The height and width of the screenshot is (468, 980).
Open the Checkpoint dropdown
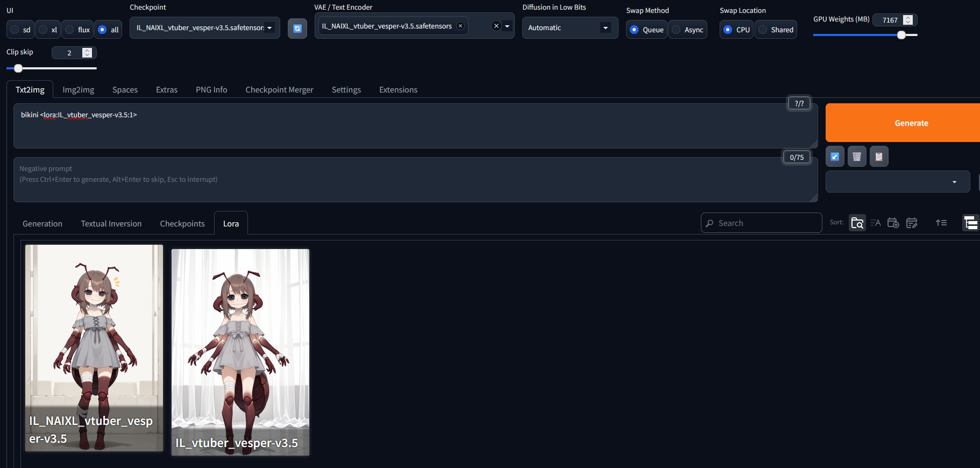point(204,27)
